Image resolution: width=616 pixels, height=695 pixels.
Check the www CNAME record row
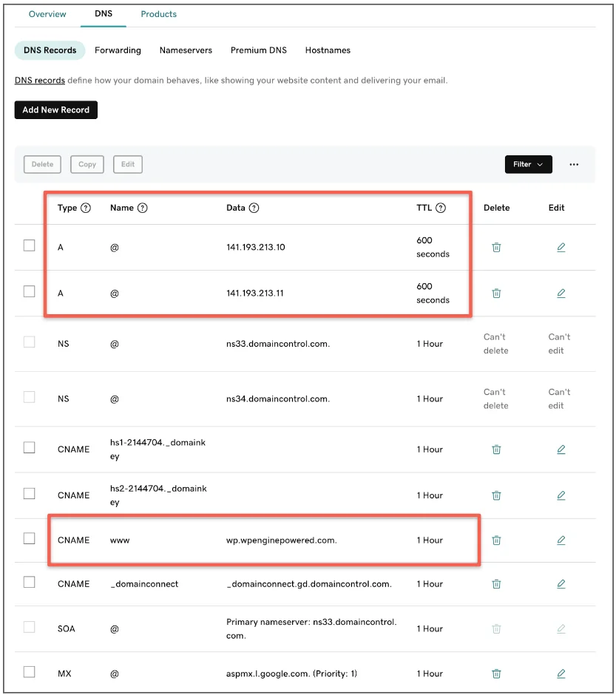(x=29, y=538)
